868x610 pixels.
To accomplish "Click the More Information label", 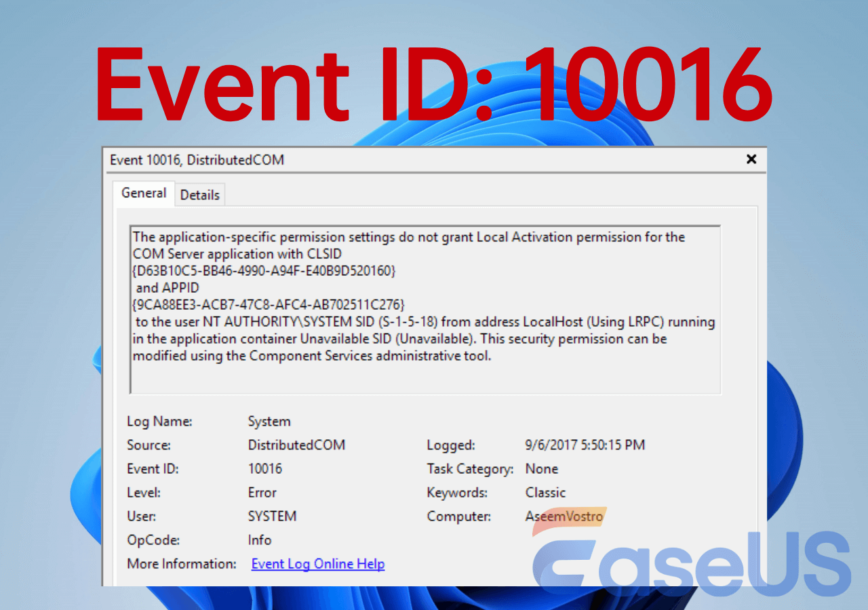I will coord(180,563).
